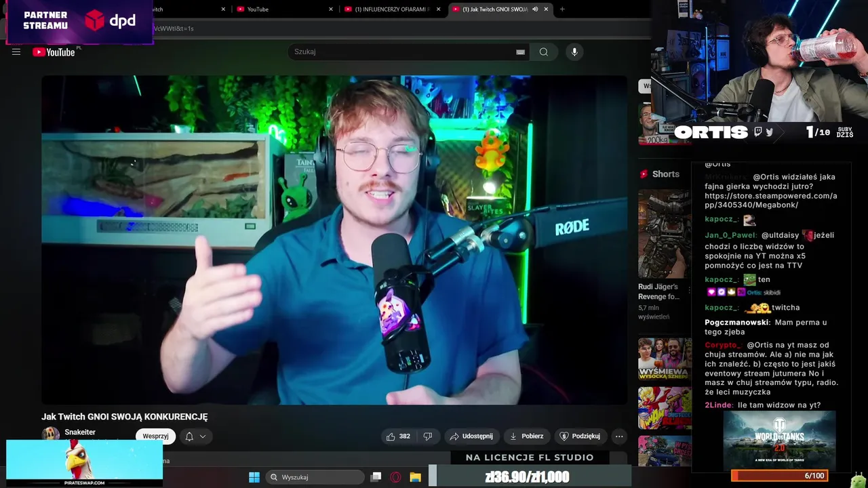868x488 pixels.
Task: Close the Jak Twitch GNOI SWOJĄ tab
Action: click(x=546, y=9)
